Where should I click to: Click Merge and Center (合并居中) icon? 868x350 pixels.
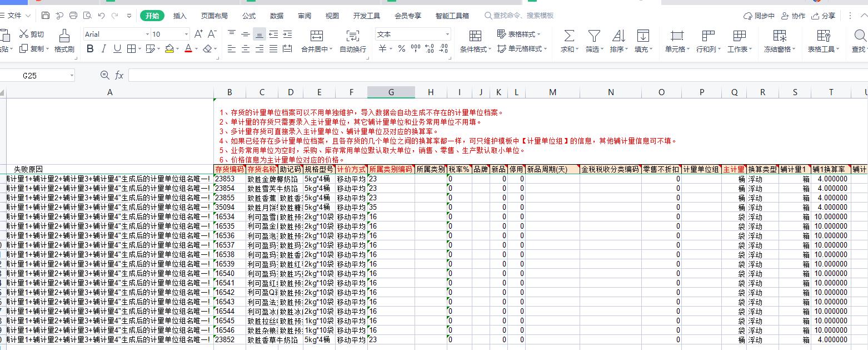click(x=317, y=36)
